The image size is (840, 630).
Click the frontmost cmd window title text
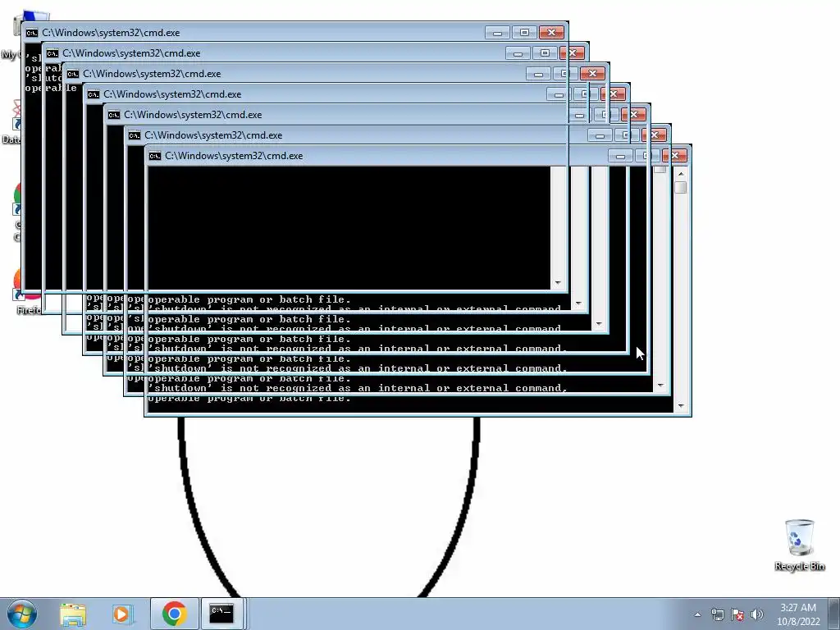pos(234,156)
